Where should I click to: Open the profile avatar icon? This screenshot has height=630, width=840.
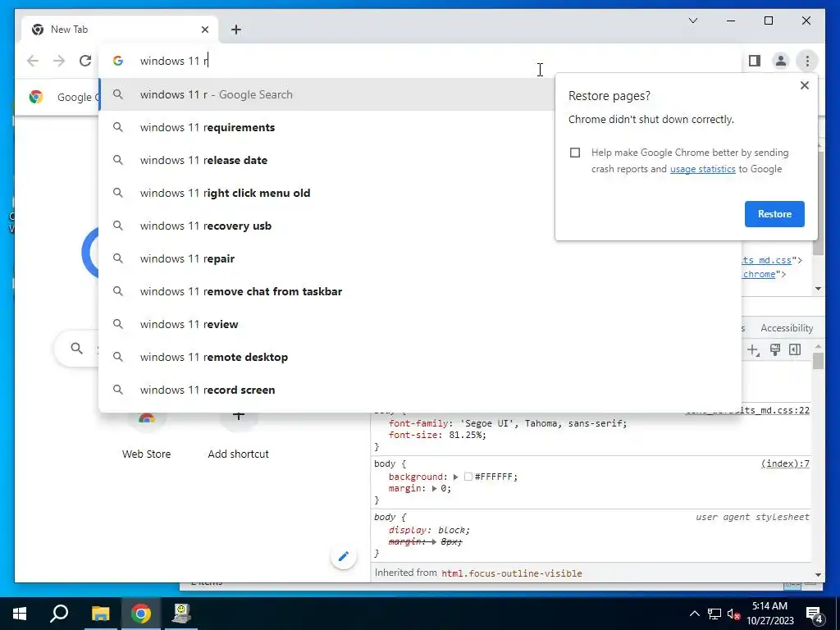781,61
